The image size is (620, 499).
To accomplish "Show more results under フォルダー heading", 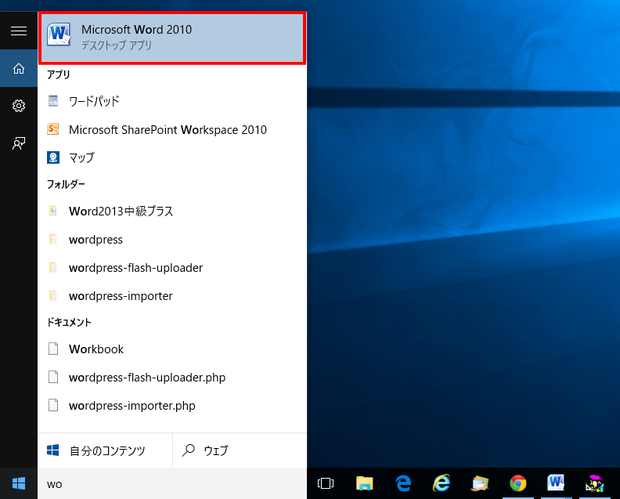I will (x=66, y=184).
